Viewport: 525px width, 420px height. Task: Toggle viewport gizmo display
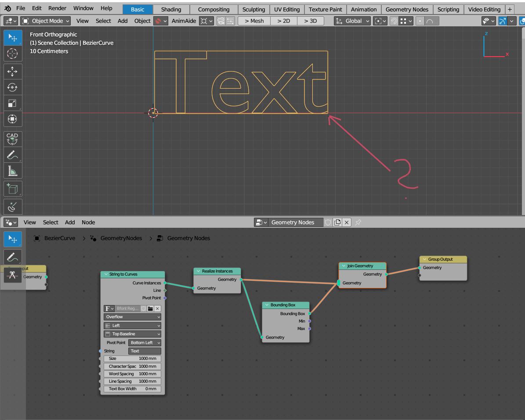click(x=502, y=21)
